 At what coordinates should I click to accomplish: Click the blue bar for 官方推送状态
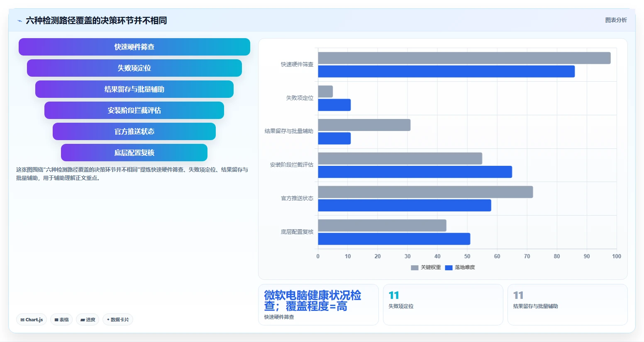[405, 205]
